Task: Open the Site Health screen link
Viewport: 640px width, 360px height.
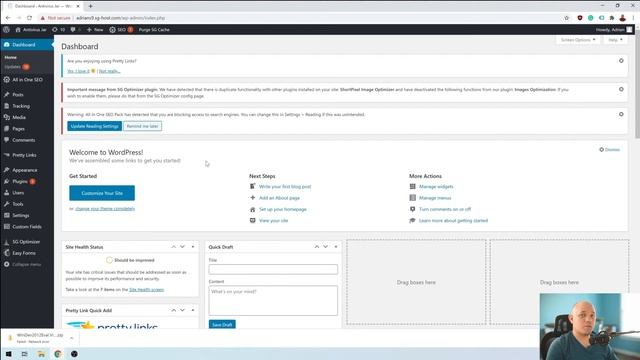Action: tap(146, 289)
